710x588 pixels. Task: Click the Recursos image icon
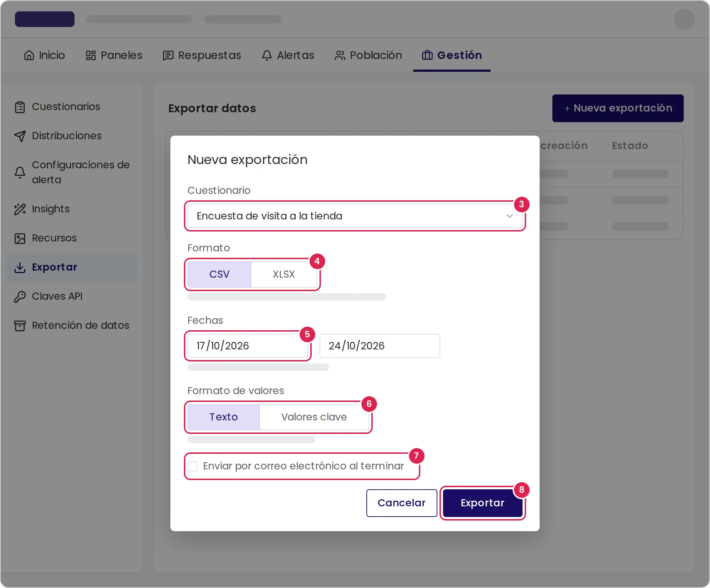pyautogui.click(x=20, y=238)
